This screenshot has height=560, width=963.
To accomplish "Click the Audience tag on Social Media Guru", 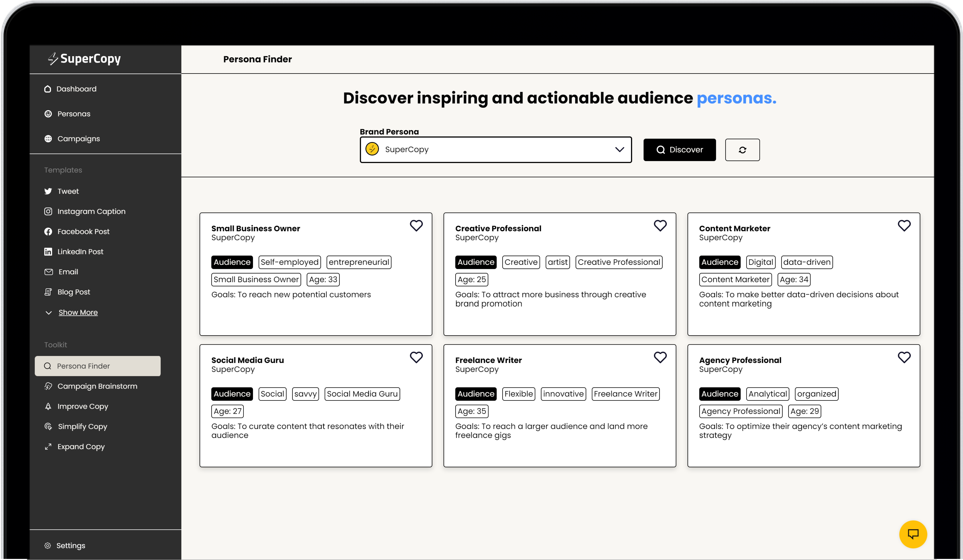I will pos(232,394).
